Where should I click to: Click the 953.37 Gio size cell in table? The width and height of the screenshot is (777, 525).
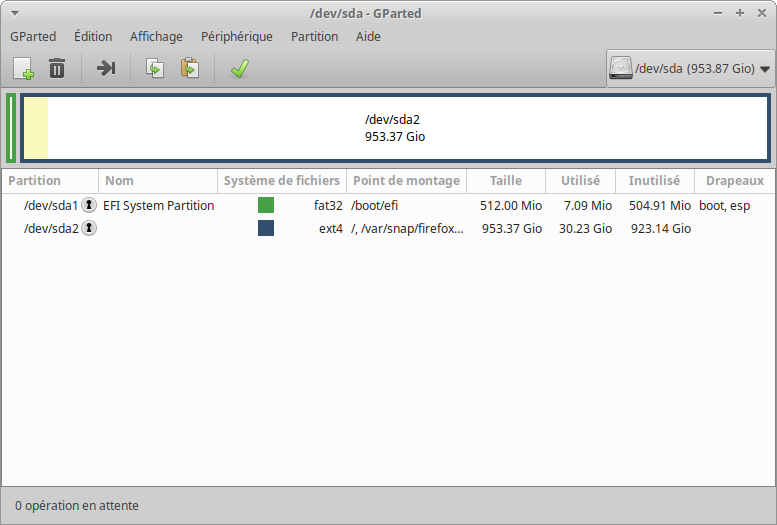[x=512, y=229]
